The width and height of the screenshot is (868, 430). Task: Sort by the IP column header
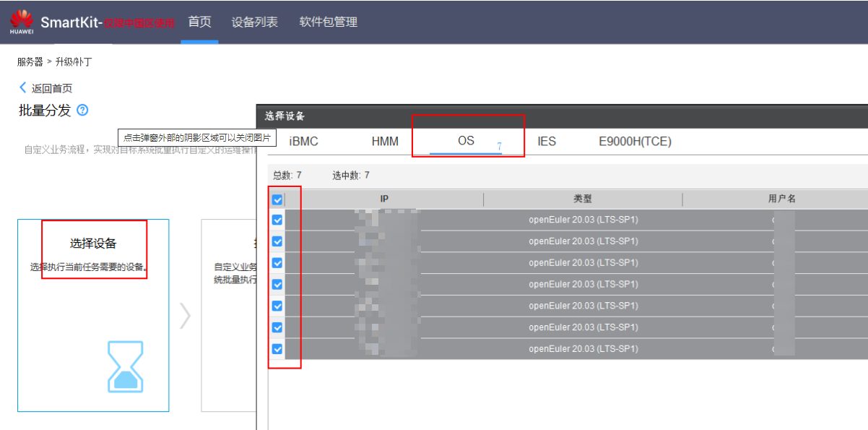384,199
